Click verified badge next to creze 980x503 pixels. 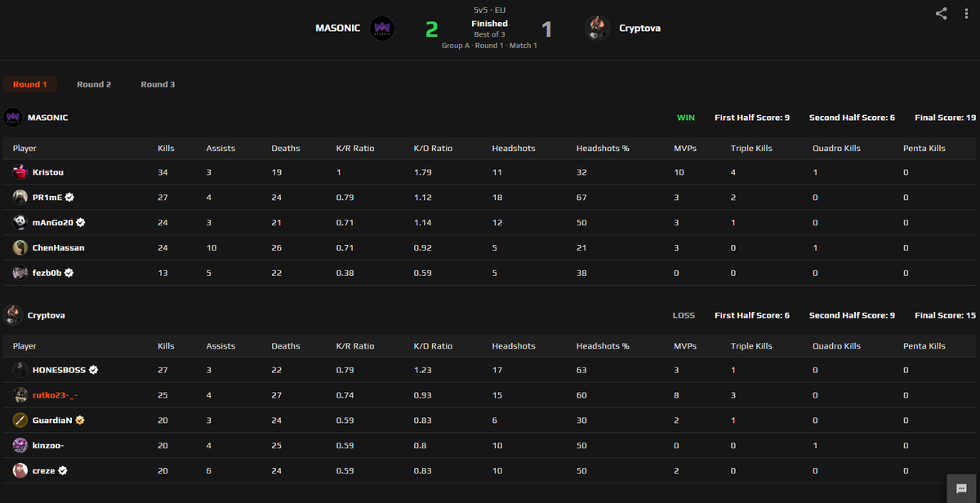click(63, 470)
